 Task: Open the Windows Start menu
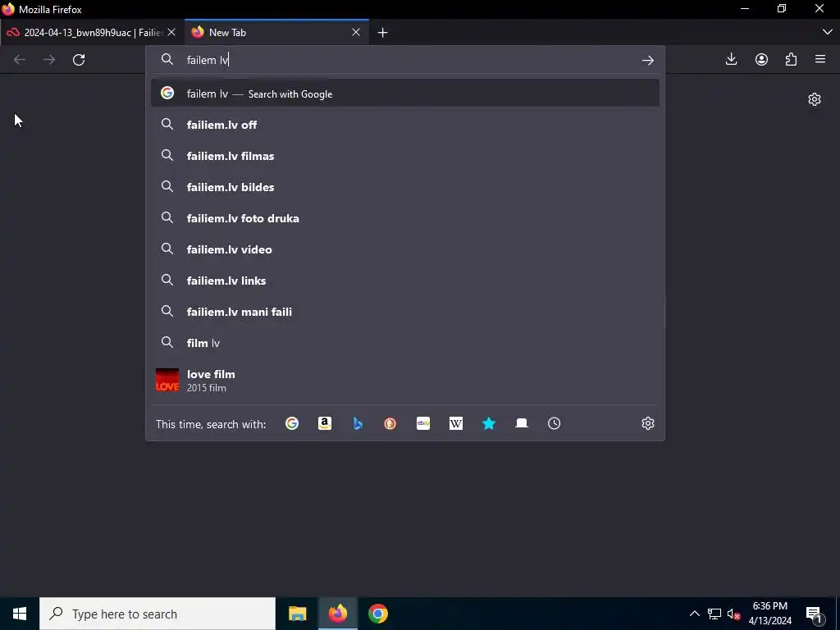(x=20, y=614)
